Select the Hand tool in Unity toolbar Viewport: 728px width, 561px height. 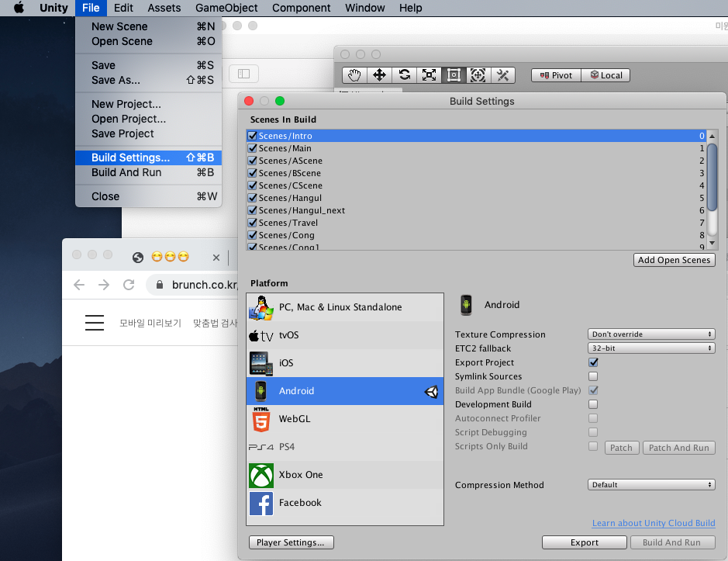tap(355, 74)
